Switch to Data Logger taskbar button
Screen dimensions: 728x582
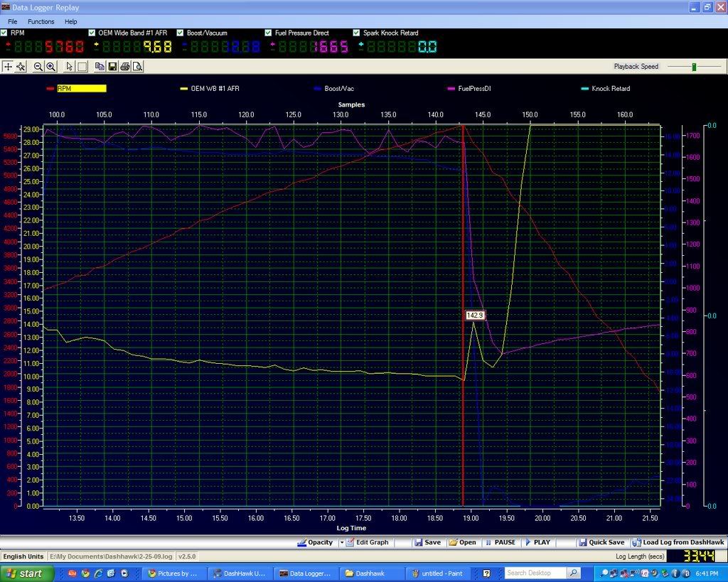(x=306, y=573)
